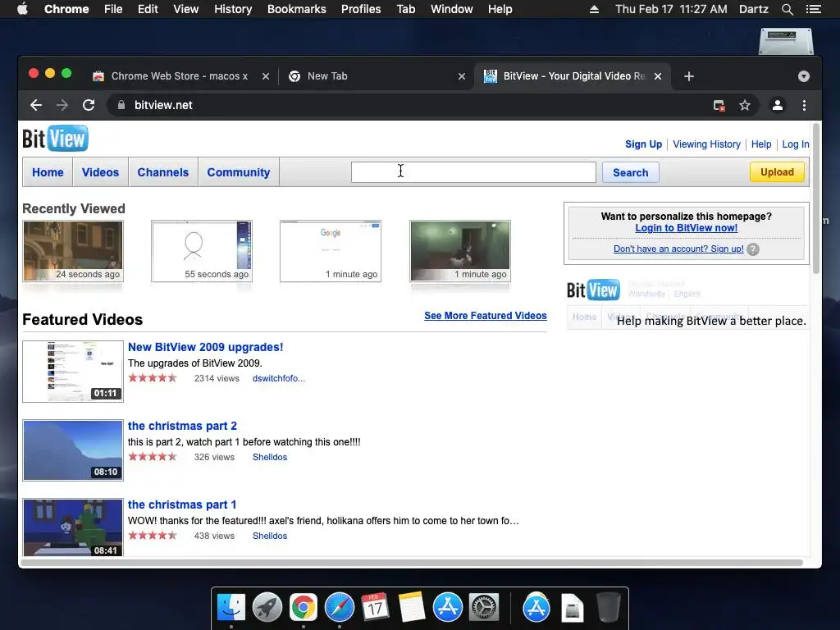
Task: Open Finder from the dock
Action: [x=231, y=608]
